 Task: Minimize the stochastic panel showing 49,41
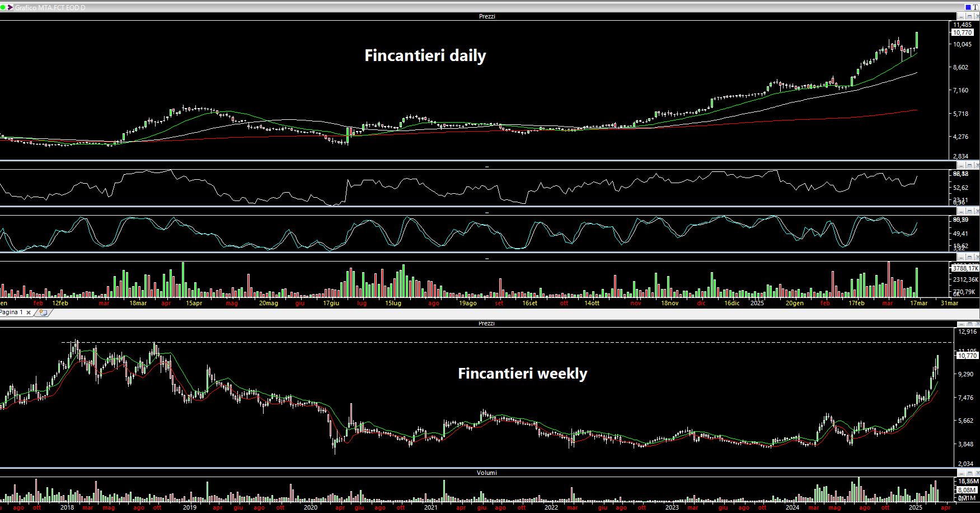961,212
